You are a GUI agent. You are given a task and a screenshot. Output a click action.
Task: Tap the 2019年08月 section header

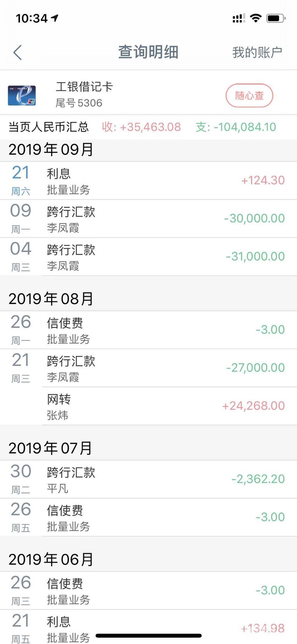[51, 299]
